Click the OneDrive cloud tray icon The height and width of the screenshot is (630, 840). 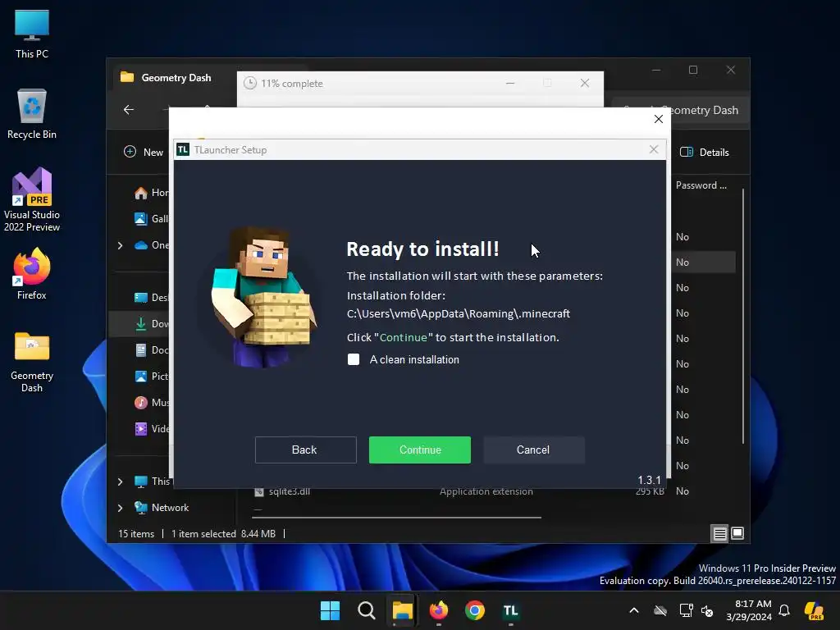660,610
